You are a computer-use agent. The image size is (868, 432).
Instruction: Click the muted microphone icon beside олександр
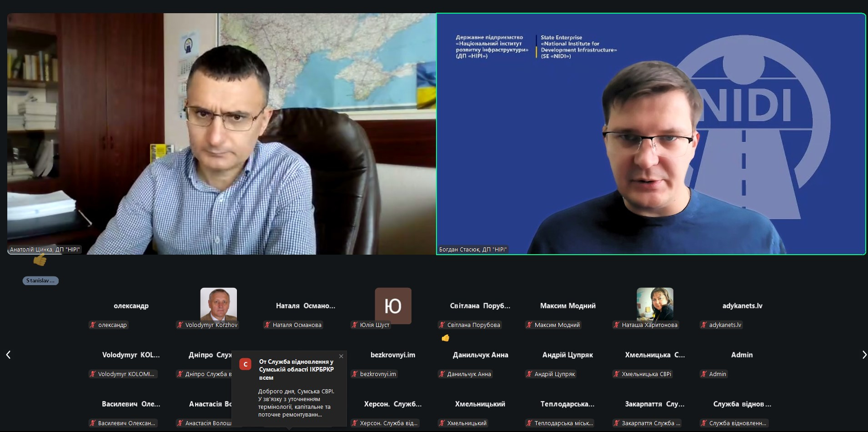[93, 325]
